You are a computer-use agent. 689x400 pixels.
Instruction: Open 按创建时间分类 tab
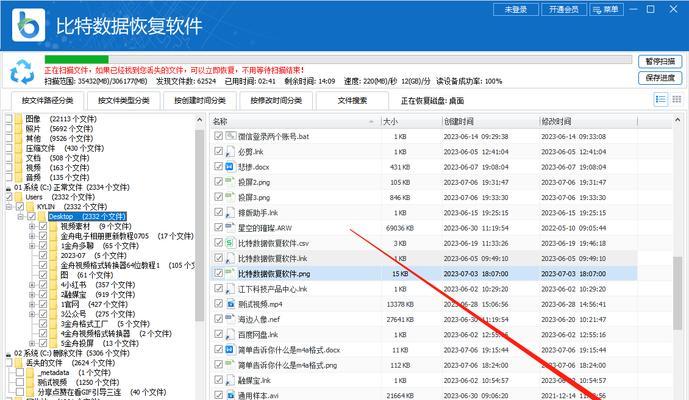click(x=200, y=101)
